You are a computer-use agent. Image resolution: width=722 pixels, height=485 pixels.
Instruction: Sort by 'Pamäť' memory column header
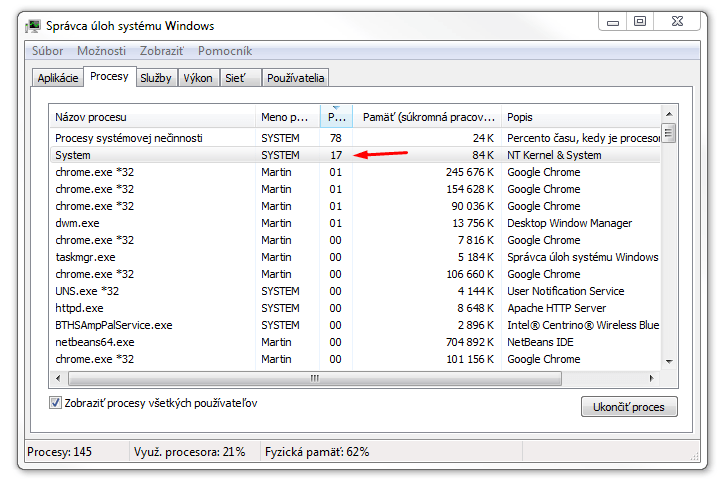pyautogui.click(x=428, y=117)
